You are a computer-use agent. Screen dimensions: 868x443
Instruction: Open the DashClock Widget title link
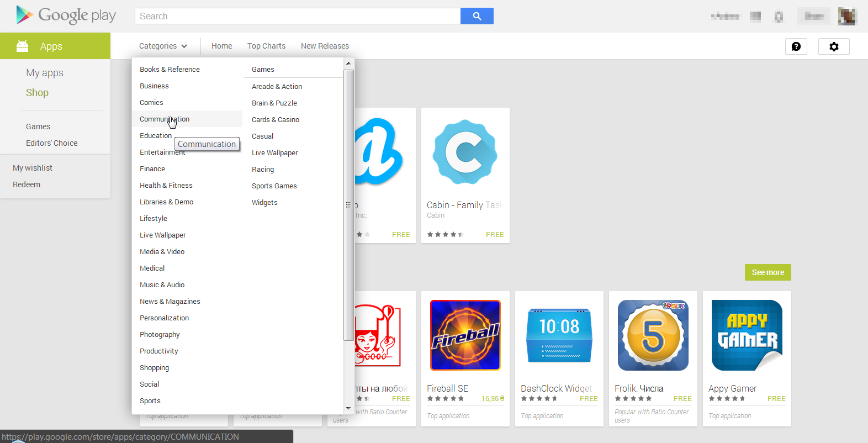click(557, 388)
